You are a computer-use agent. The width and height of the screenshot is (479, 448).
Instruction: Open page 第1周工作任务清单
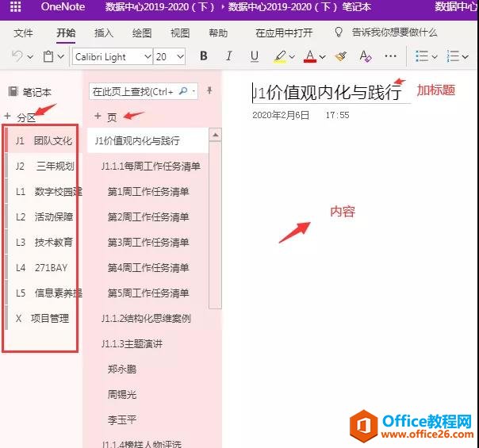coord(148,191)
